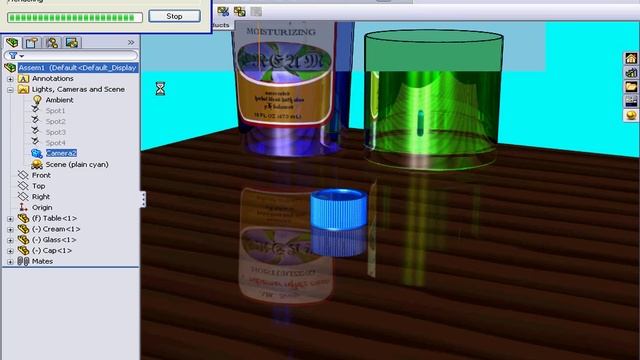Click the feature tree filter field

tap(71, 55)
